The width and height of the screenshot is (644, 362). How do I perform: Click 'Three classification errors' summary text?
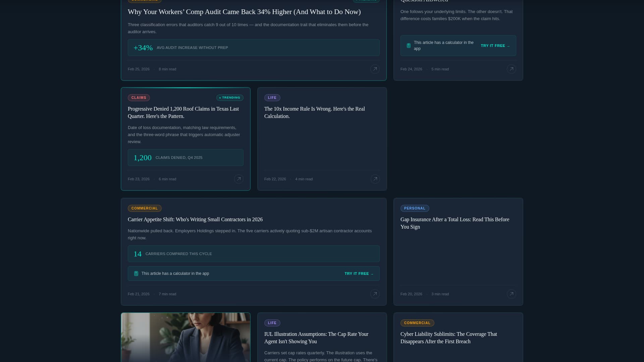point(248,28)
